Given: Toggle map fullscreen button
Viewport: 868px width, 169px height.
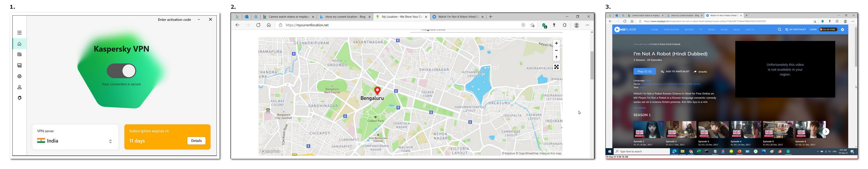Looking at the screenshot, I should pos(556,67).
